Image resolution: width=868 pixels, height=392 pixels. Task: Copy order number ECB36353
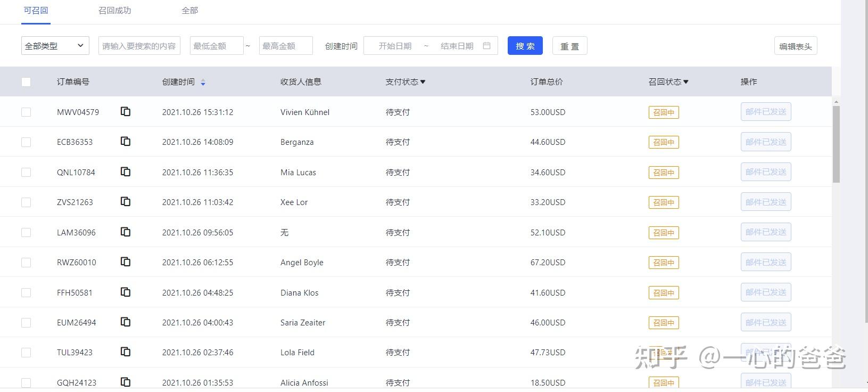click(126, 142)
